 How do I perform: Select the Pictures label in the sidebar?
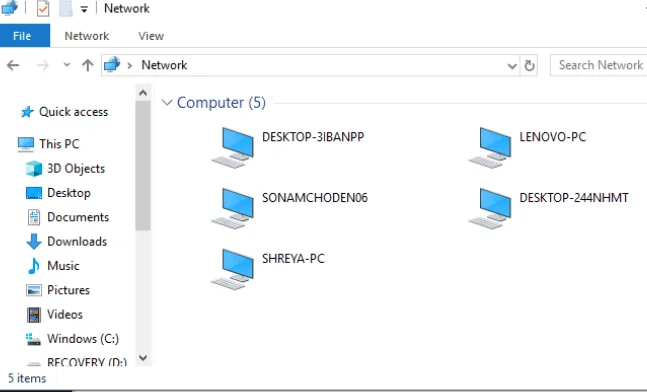click(x=68, y=290)
